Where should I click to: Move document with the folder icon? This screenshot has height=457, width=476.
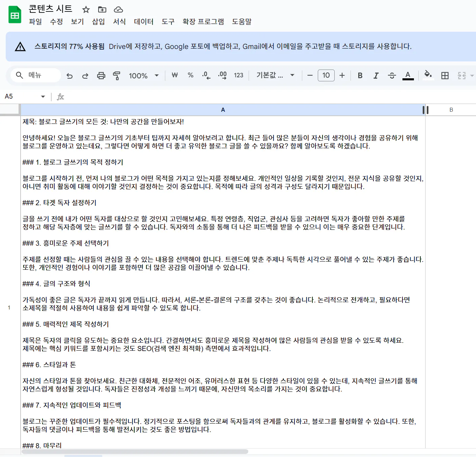(x=102, y=9)
